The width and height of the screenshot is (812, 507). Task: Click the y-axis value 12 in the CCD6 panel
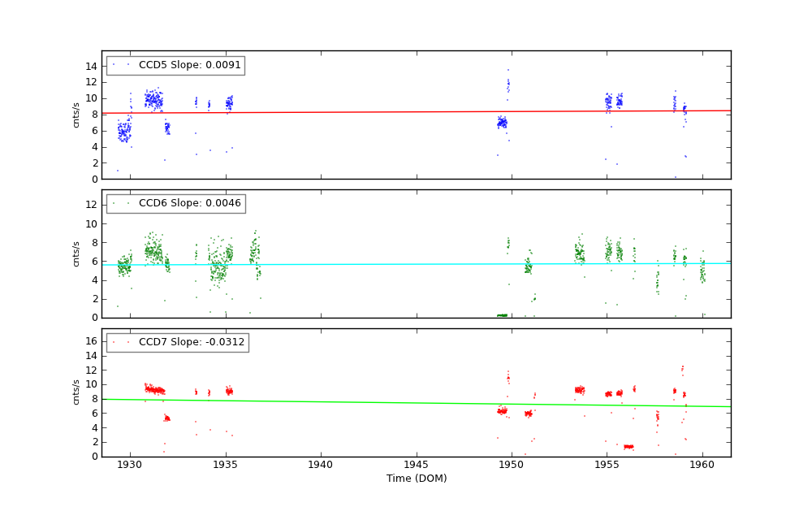point(92,205)
